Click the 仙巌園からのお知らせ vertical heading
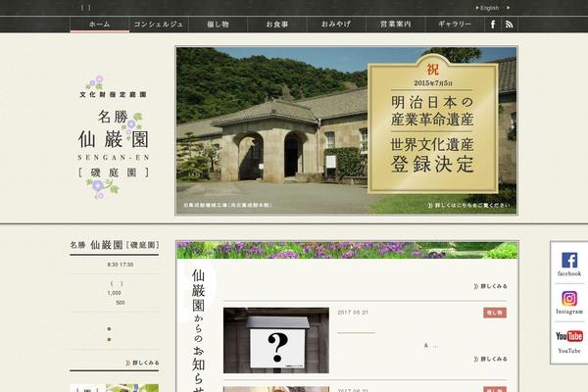The height and width of the screenshot is (392, 588). pyautogui.click(x=198, y=330)
